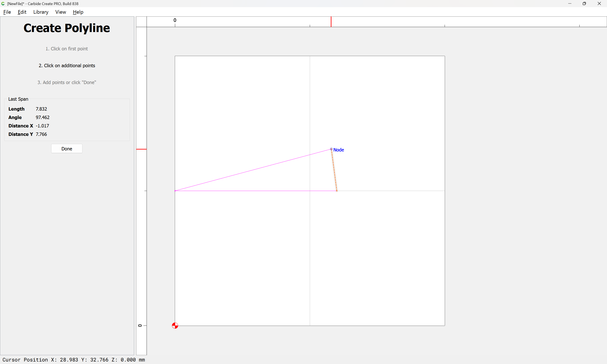Viewport: 607px width, 364px height.
Task: Click the polyline's leftmost start point
Action: (175, 191)
